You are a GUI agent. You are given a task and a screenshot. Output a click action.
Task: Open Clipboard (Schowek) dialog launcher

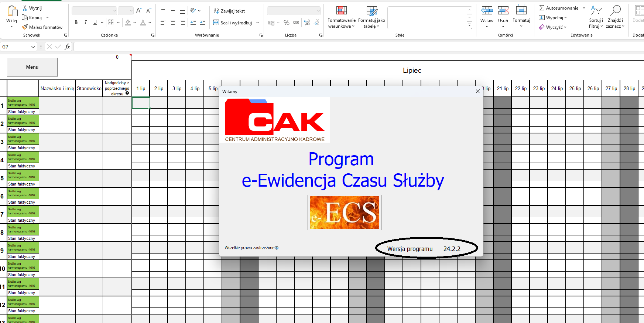[x=66, y=35]
